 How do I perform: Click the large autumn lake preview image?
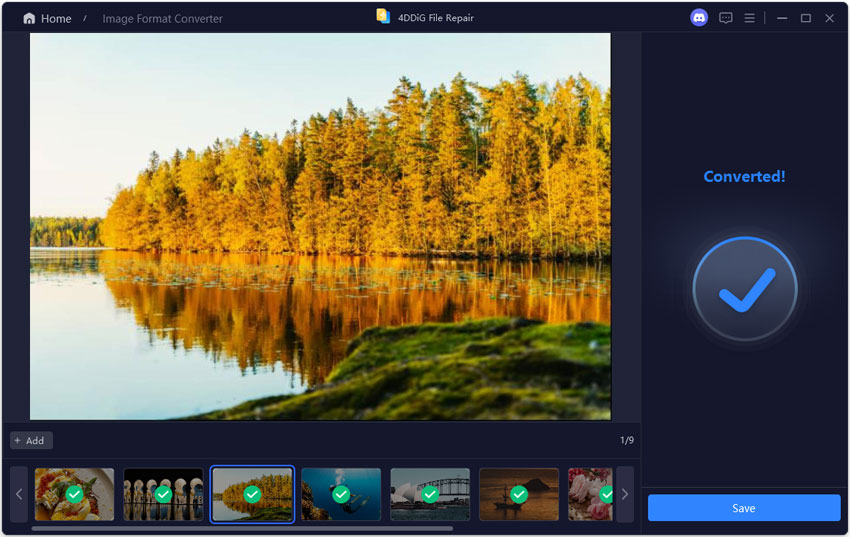coord(320,227)
